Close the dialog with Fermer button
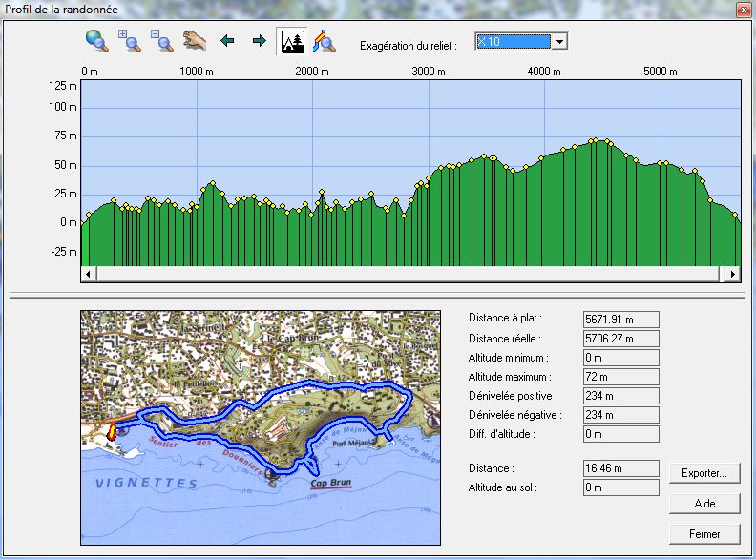This screenshot has height=559, width=756. (x=704, y=534)
